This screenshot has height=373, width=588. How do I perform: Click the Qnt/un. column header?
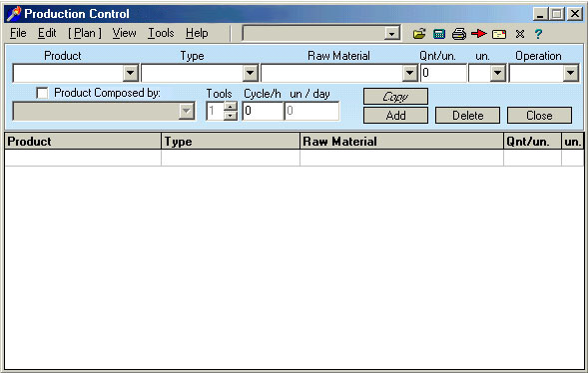tap(532, 142)
